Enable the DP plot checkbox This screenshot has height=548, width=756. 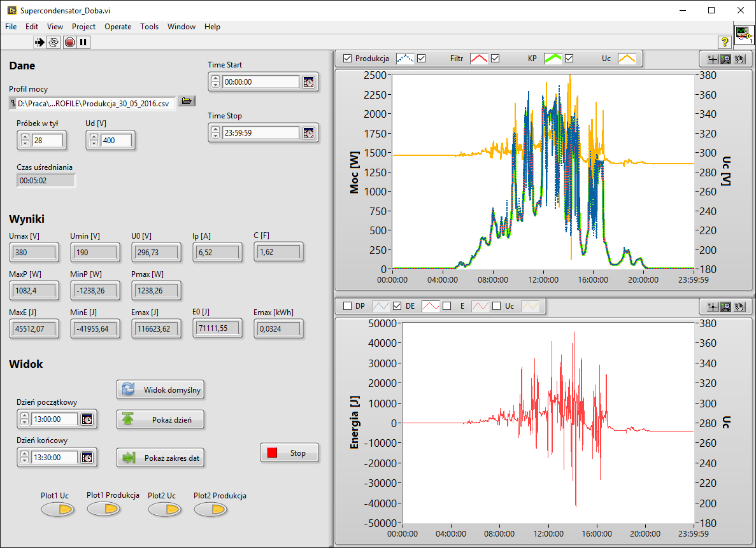tap(347, 306)
